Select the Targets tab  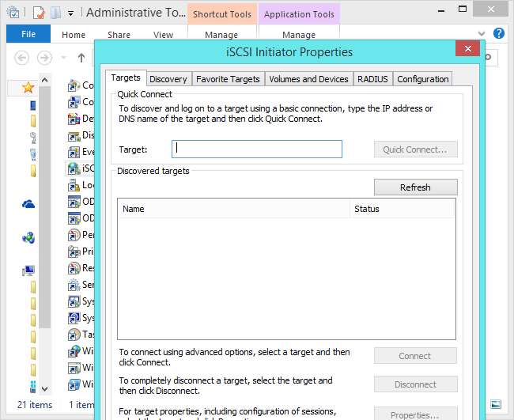pos(126,78)
